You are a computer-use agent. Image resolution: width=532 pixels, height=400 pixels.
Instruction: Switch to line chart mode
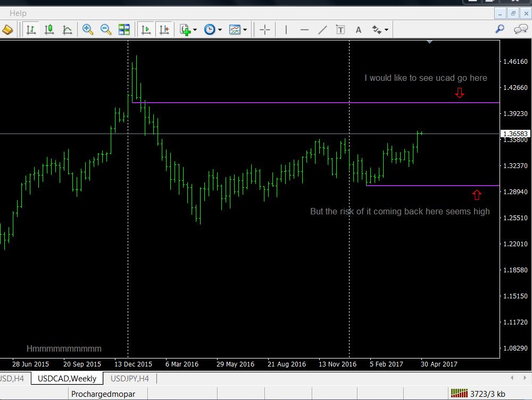(68, 30)
